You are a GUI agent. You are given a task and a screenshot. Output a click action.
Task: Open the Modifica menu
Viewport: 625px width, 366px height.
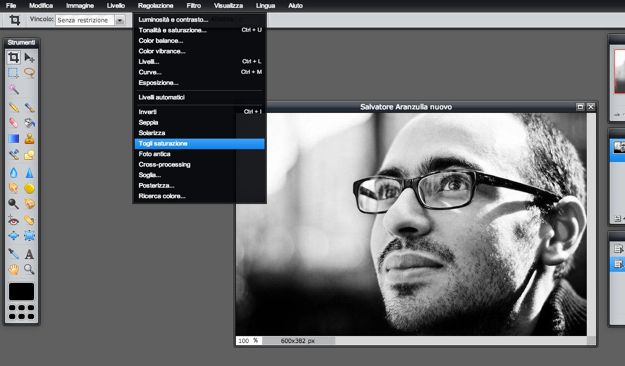tap(41, 6)
